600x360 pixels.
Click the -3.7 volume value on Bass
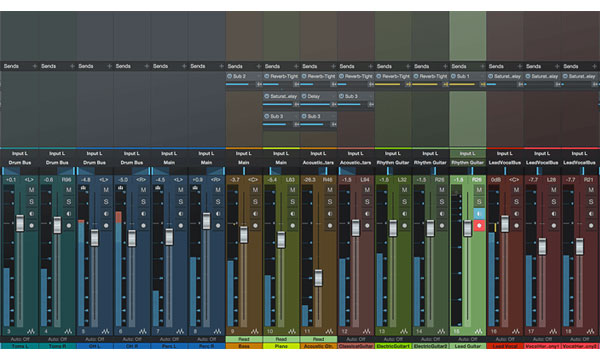coord(235,180)
